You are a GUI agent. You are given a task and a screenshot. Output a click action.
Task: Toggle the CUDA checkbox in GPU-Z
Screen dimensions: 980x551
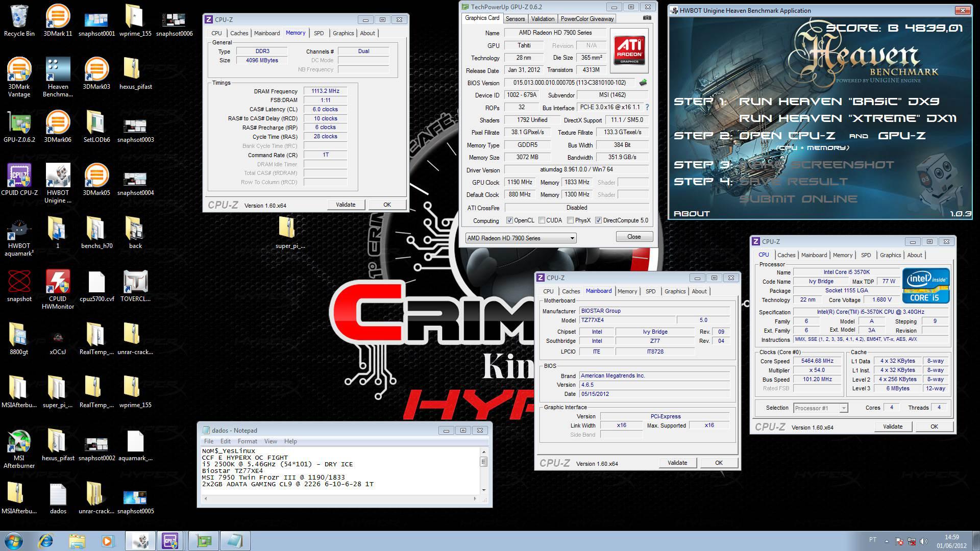click(541, 220)
